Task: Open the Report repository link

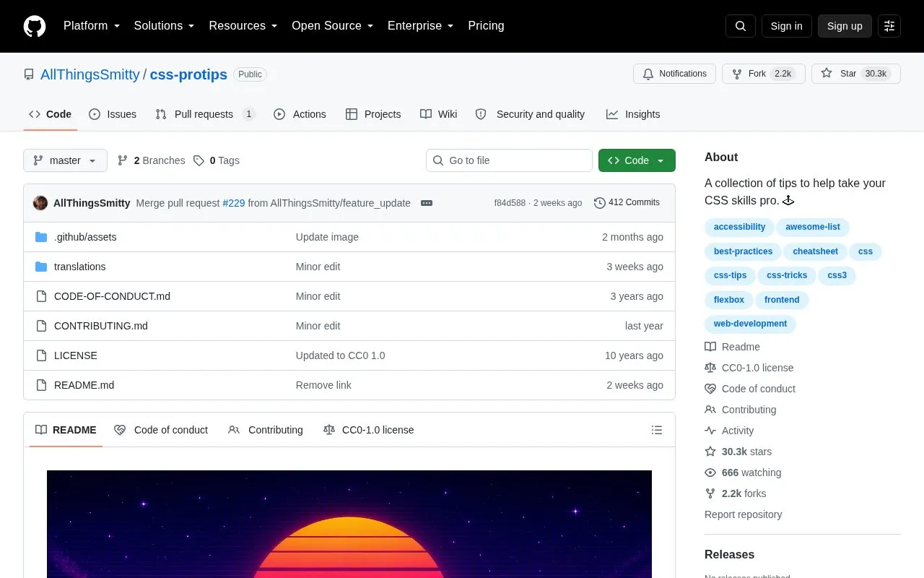Action: click(x=743, y=514)
